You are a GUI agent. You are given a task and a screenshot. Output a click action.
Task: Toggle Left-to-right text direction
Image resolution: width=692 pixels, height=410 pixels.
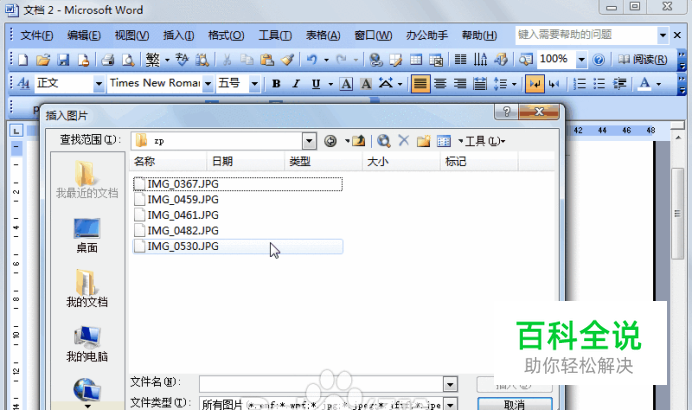pos(534,83)
